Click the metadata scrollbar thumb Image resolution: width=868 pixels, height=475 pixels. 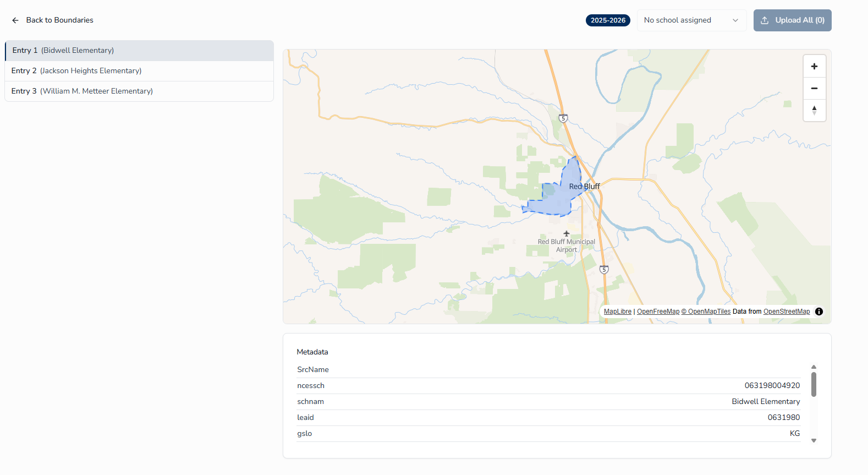coord(814,384)
